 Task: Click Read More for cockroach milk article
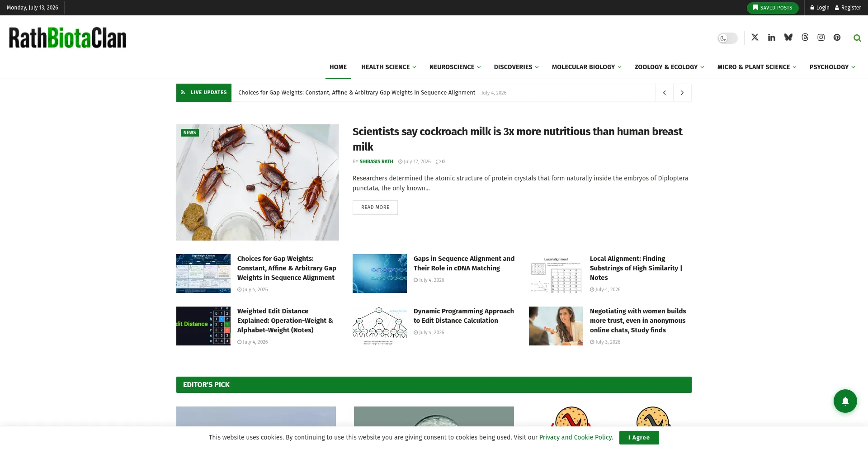[375, 208]
